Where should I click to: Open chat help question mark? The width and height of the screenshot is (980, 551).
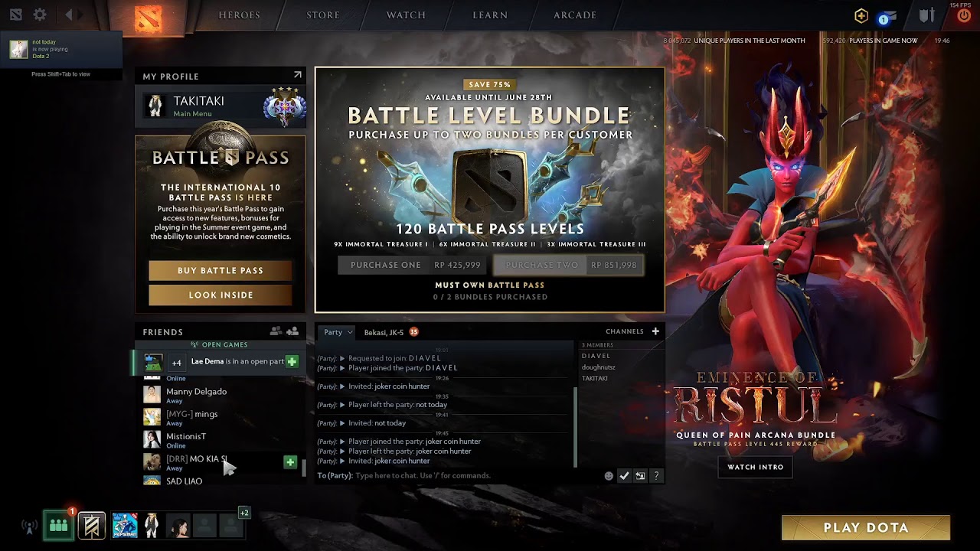[x=656, y=476]
